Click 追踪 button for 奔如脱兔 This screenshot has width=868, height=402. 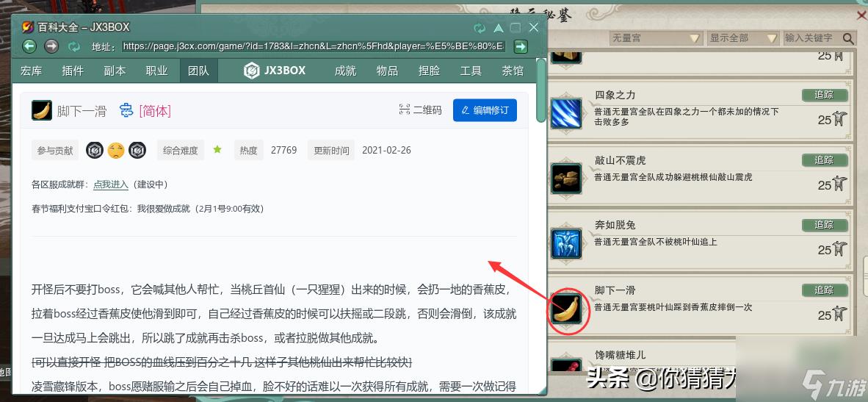[825, 225]
